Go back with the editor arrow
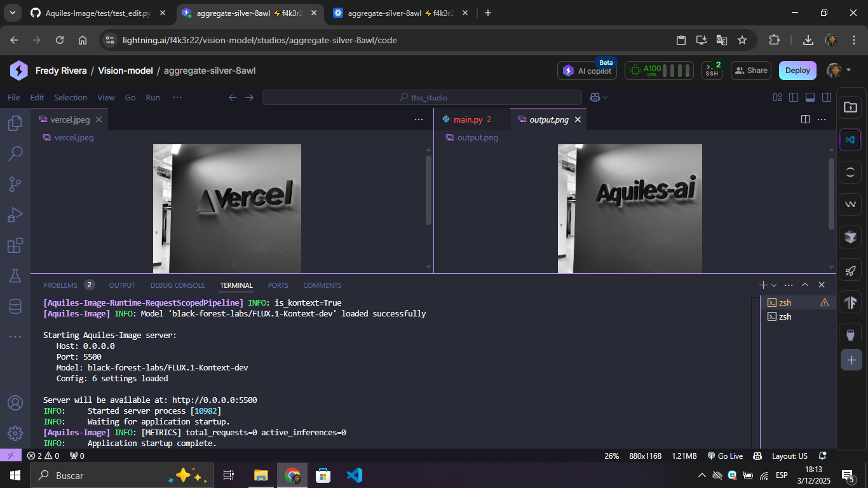 [x=233, y=97]
